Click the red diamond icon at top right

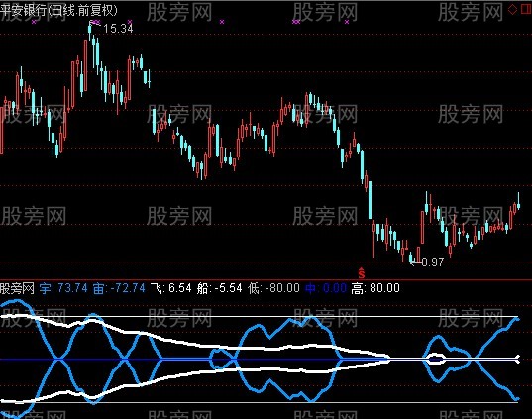tap(512, 9)
